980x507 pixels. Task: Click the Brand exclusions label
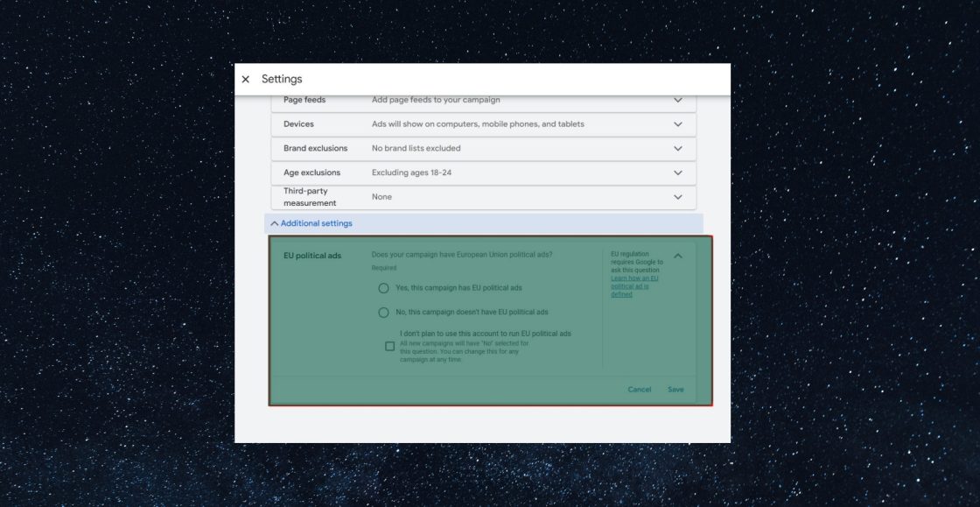[x=316, y=149]
